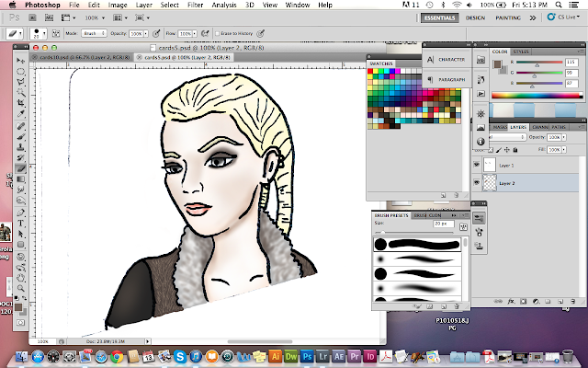Switch to the Styles tab
This screenshot has width=588, height=368.
click(521, 52)
